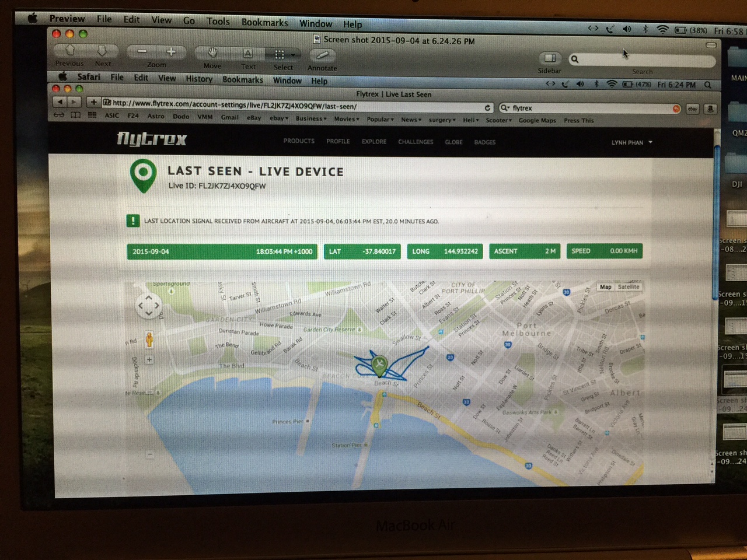747x560 pixels.
Task: Click the eBay extension button in Safari
Action: (x=692, y=108)
